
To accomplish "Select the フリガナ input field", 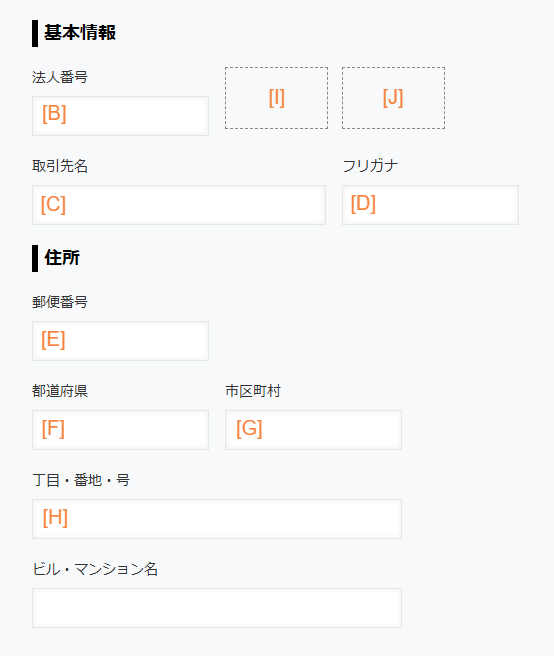I will (430, 205).
